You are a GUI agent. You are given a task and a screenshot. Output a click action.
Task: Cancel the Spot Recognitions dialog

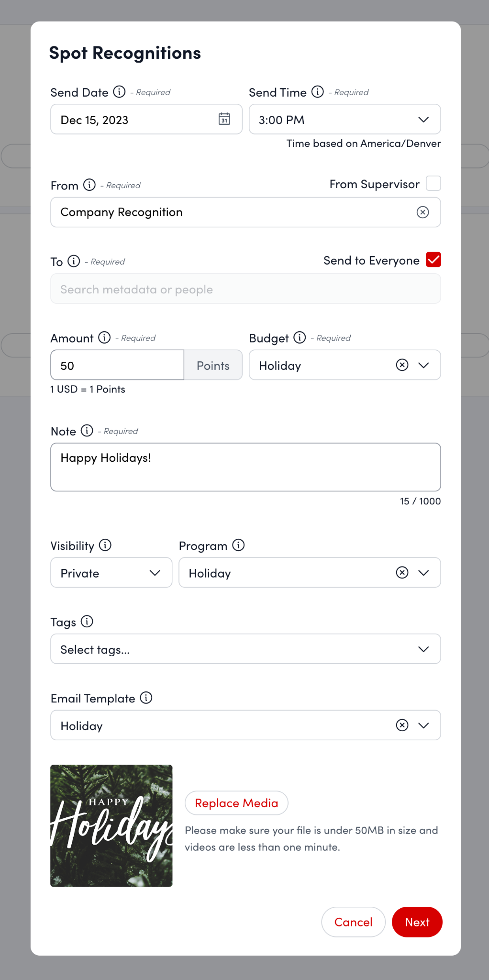(x=353, y=922)
